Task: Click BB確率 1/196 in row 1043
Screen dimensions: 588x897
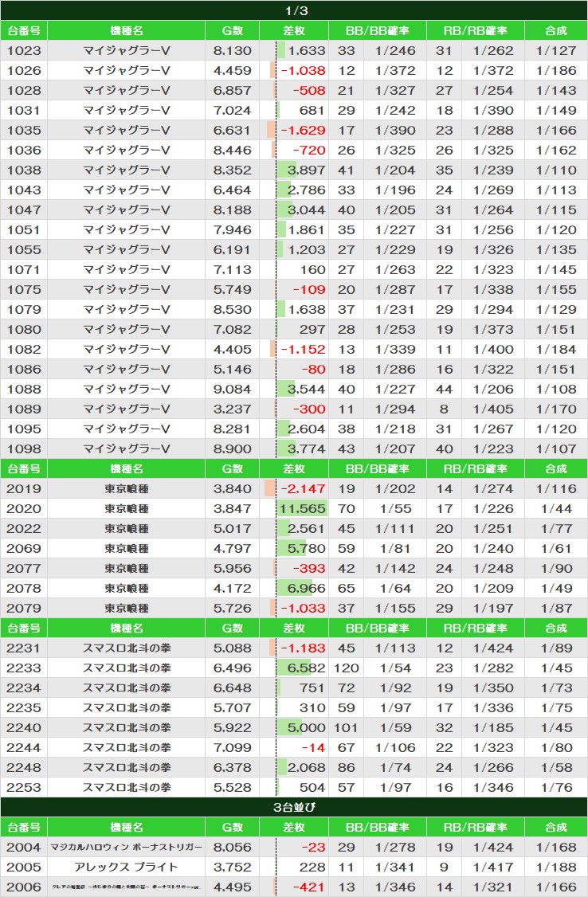Action: (395, 190)
